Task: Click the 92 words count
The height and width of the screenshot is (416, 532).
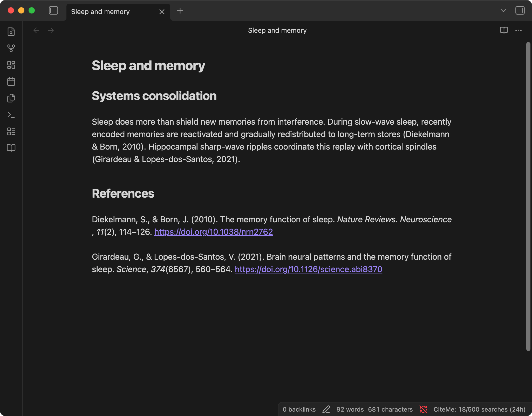Action: [x=350, y=410]
